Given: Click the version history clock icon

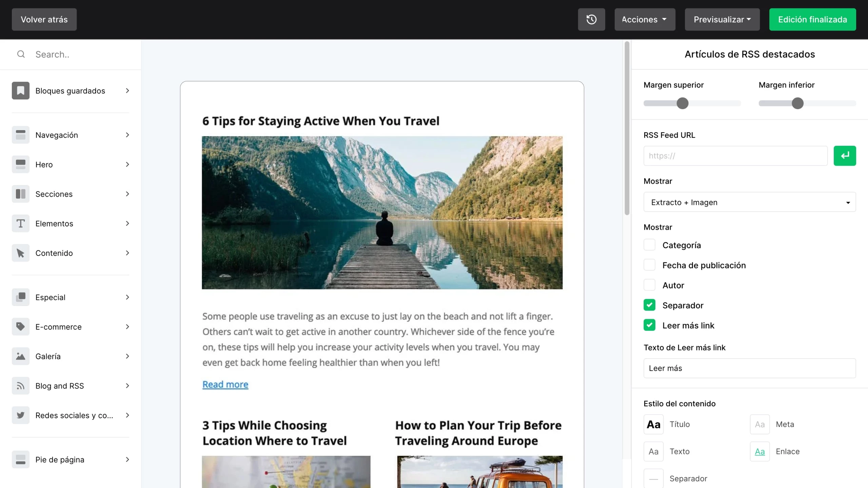Looking at the screenshot, I should [x=591, y=19].
